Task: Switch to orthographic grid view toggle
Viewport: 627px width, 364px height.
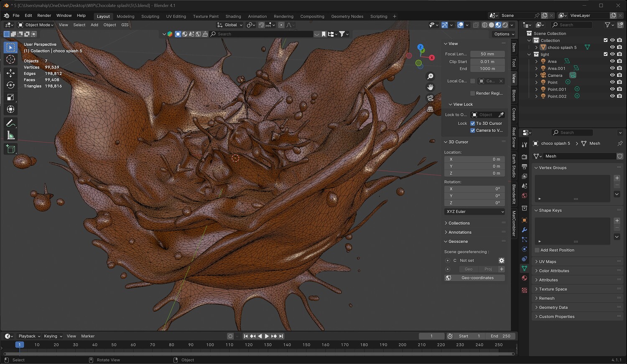Action: click(x=430, y=109)
